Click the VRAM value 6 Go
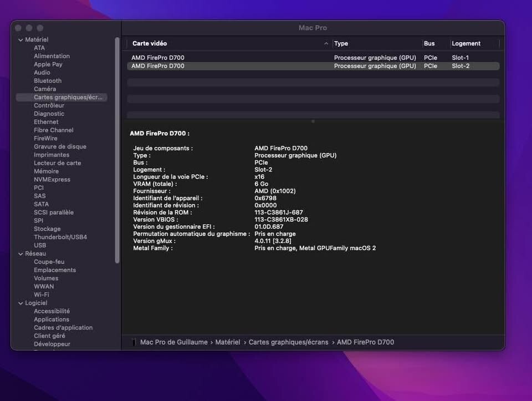 click(x=261, y=184)
